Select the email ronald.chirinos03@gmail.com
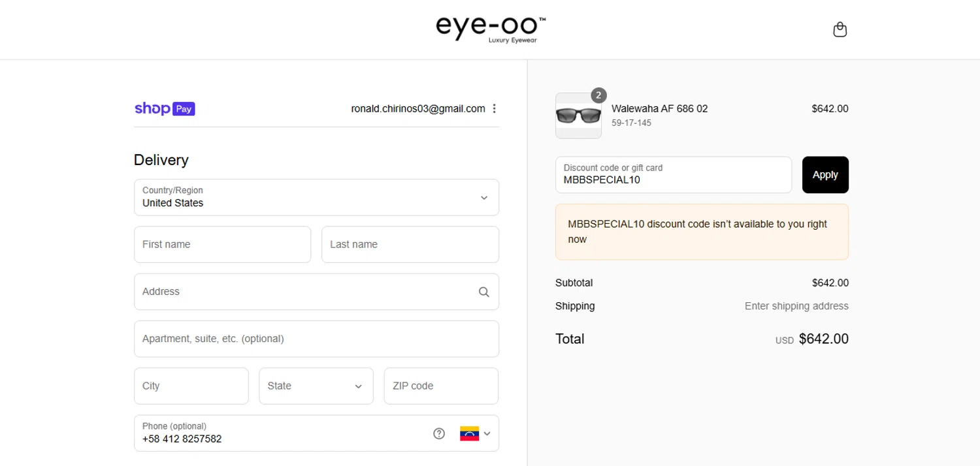 [418, 108]
